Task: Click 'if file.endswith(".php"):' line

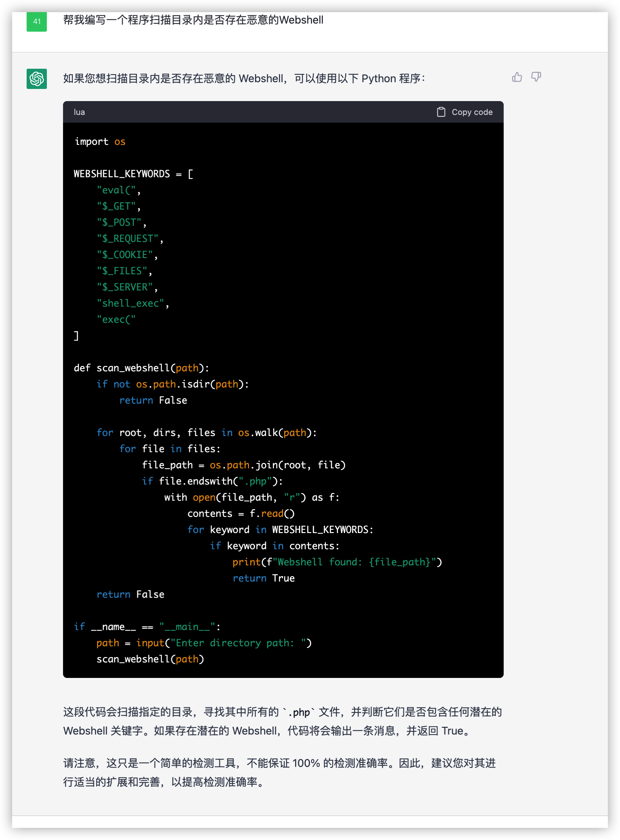Action: point(212,481)
